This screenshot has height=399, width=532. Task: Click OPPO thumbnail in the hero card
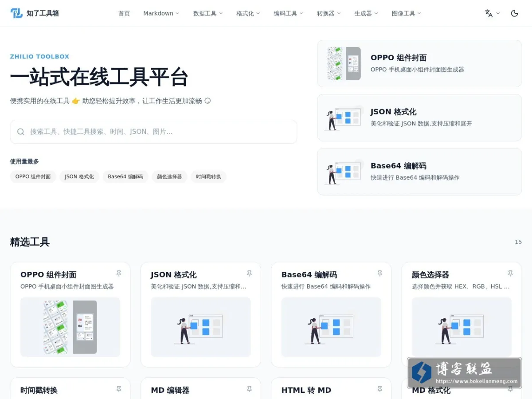pyautogui.click(x=344, y=63)
